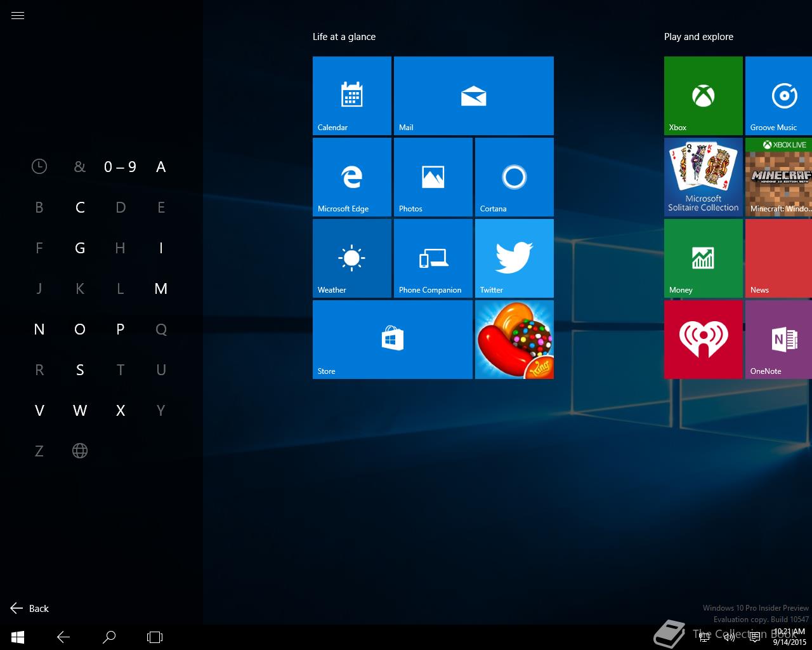812x650 pixels.
Task: Select the globe icon in letter grid
Action: tap(80, 451)
